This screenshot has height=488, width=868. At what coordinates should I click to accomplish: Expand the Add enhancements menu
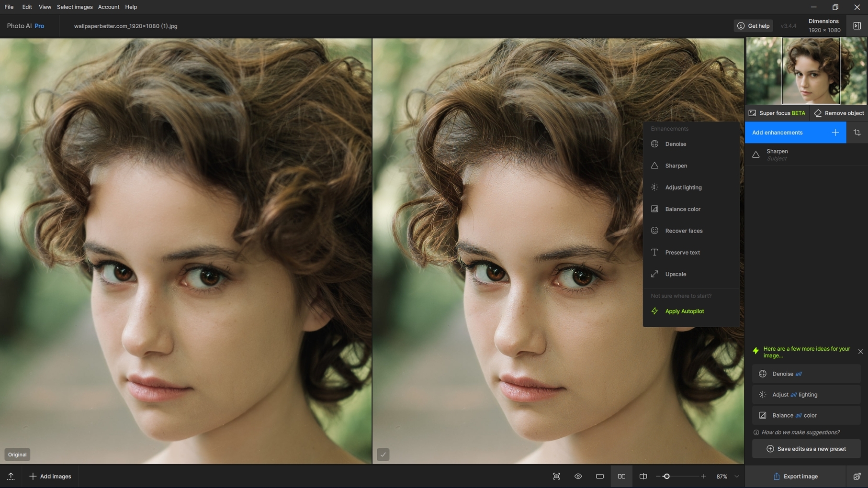pyautogui.click(x=795, y=133)
